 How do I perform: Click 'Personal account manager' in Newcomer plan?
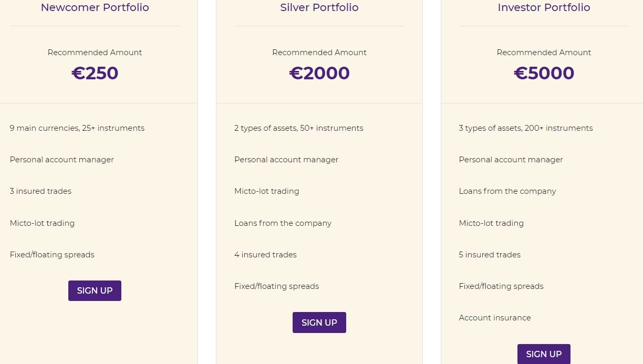tap(62, 160)
